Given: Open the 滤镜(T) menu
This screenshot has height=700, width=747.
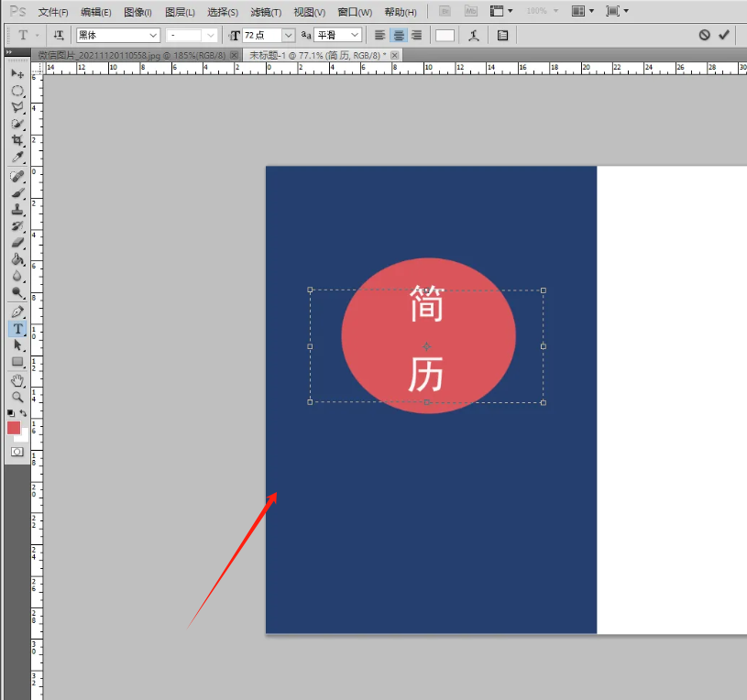Looking at the screenshot, I should pos(266,12).
